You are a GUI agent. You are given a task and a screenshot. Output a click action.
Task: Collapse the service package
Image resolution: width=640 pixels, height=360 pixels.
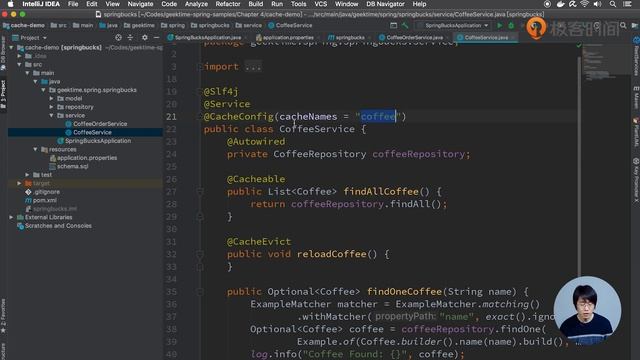click(x=51, y=116)
